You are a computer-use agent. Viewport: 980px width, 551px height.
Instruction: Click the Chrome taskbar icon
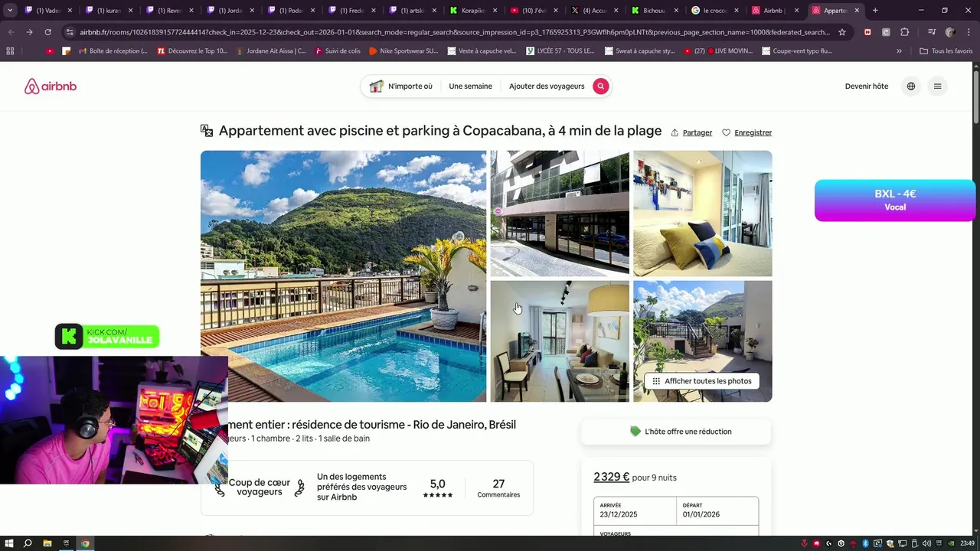click(x=85, y=543)
